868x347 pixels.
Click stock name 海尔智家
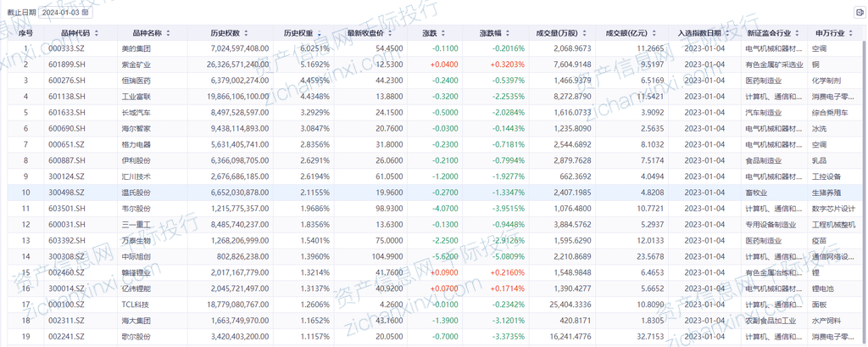[x=136, y=129]
